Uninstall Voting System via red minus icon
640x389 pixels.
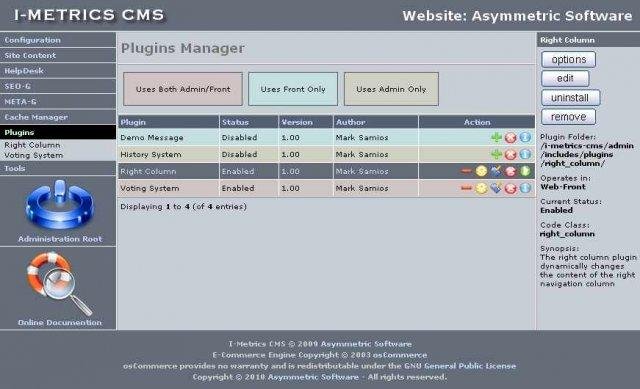click(466, 188)
